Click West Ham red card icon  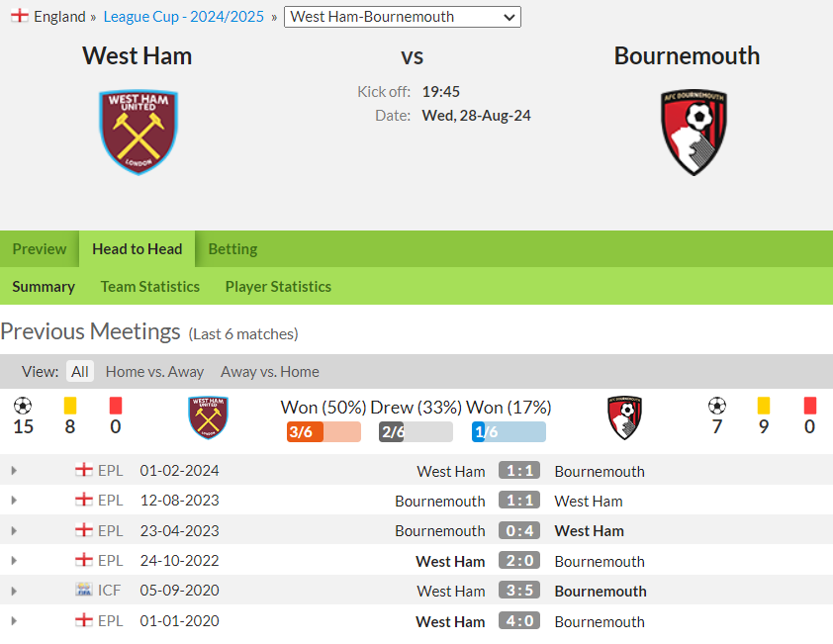click(x=116, y=406)
